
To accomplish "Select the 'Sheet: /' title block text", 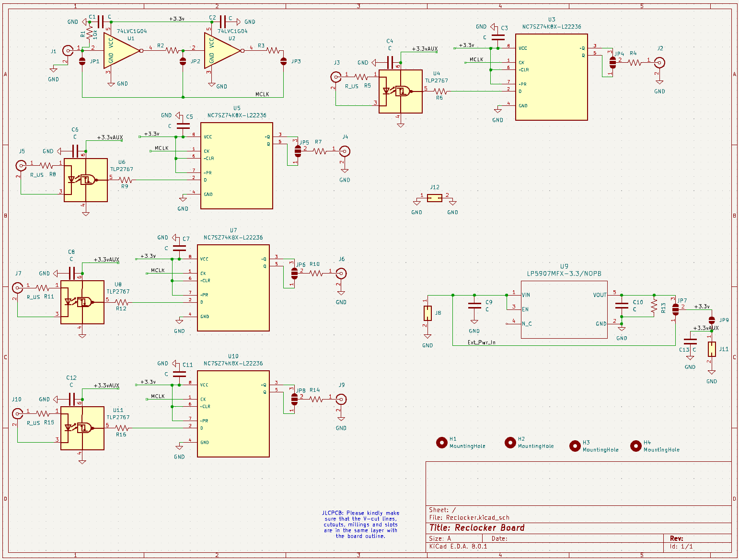I will pyautogui.click(x=442, y=510).
